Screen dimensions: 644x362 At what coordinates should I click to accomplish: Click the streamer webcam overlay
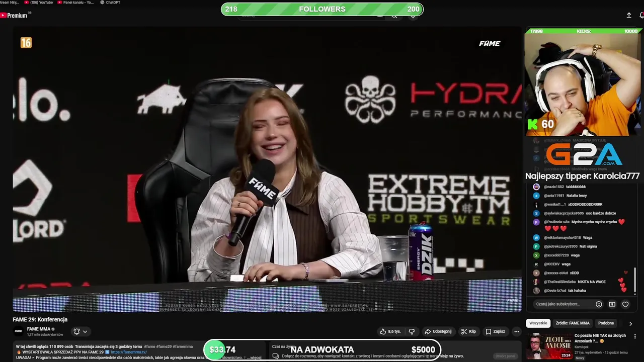point(584,85)
